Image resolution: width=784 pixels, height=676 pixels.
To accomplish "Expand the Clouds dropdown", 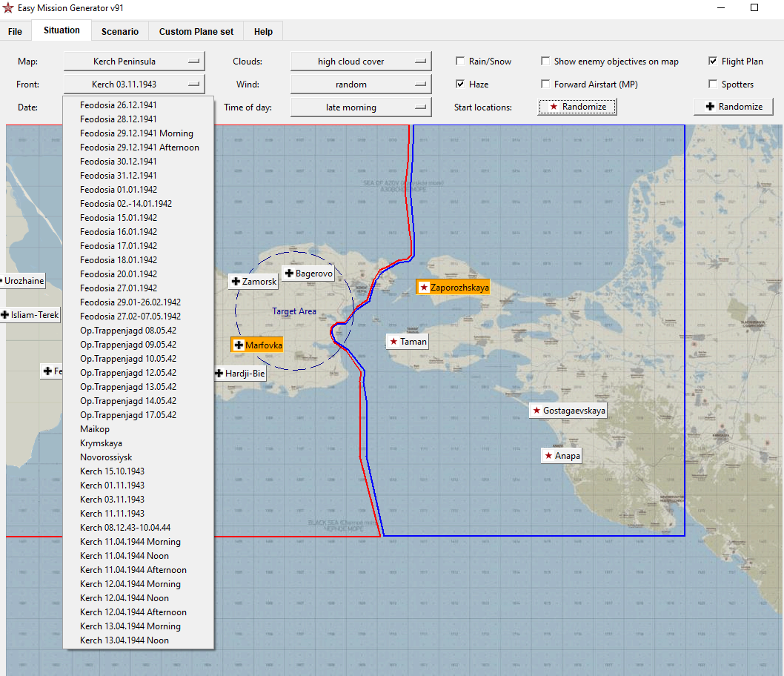I will 361,62.
